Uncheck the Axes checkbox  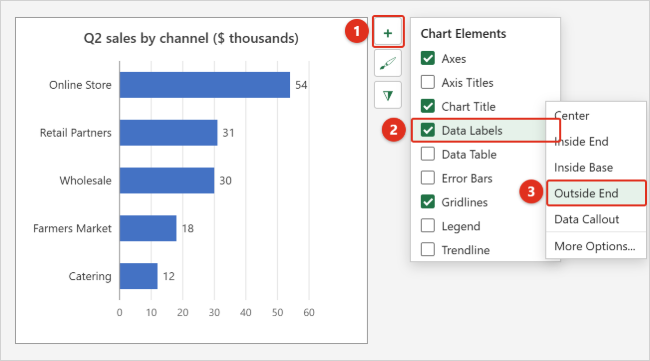(x=428, y=58)
